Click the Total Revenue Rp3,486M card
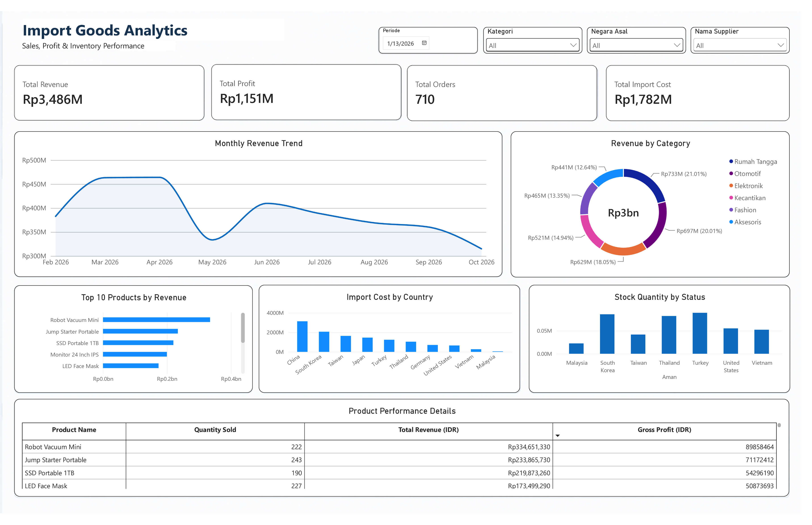Viewport: 812px width, 525px height. coord(109,93)
